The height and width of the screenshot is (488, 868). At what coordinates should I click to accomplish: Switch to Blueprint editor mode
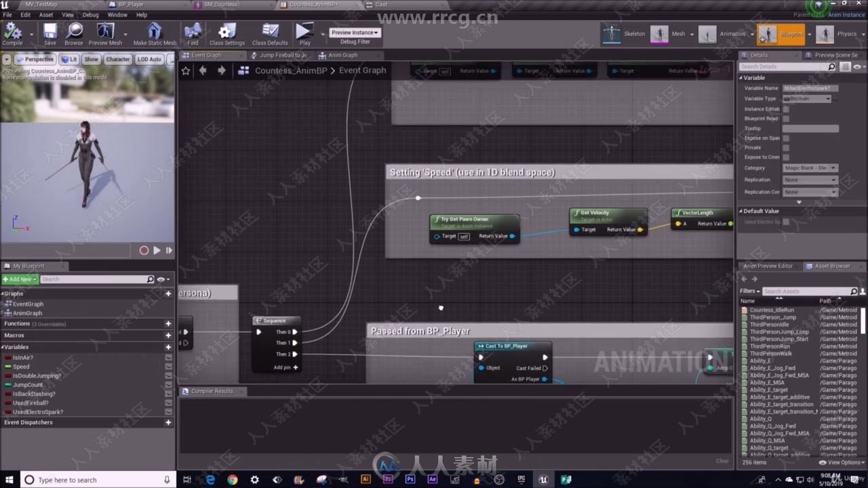coord(781,34)
